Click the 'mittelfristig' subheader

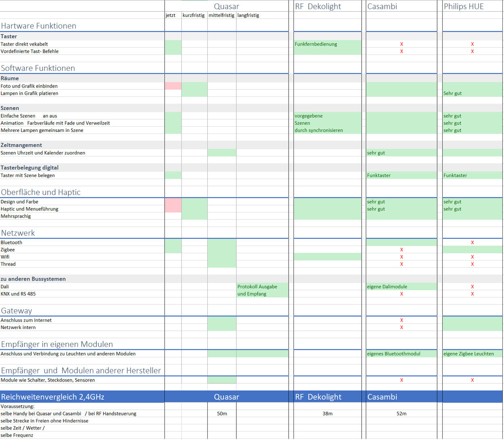pyautogui.click(x=221, y=15)
